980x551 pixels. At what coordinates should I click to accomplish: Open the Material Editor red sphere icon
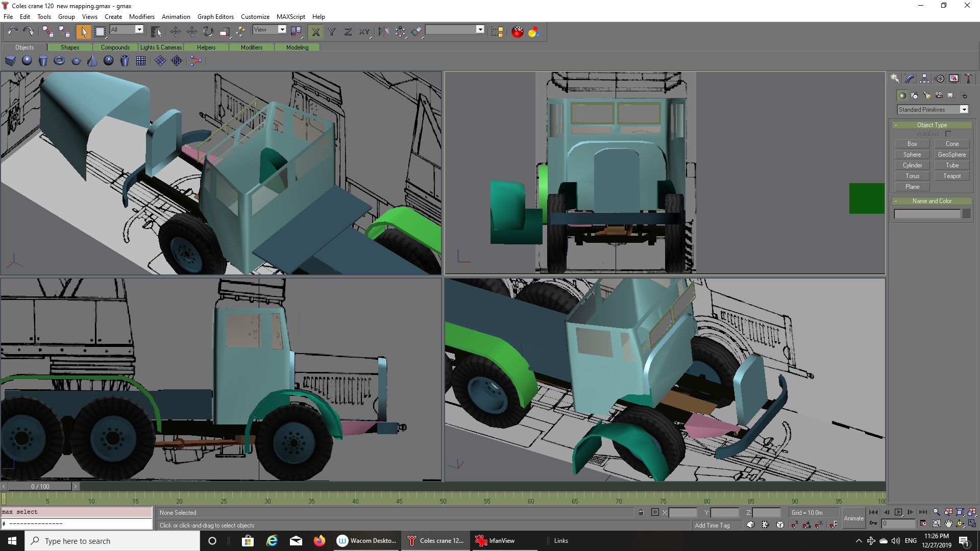pyautogui.click(x=517, y=32)
